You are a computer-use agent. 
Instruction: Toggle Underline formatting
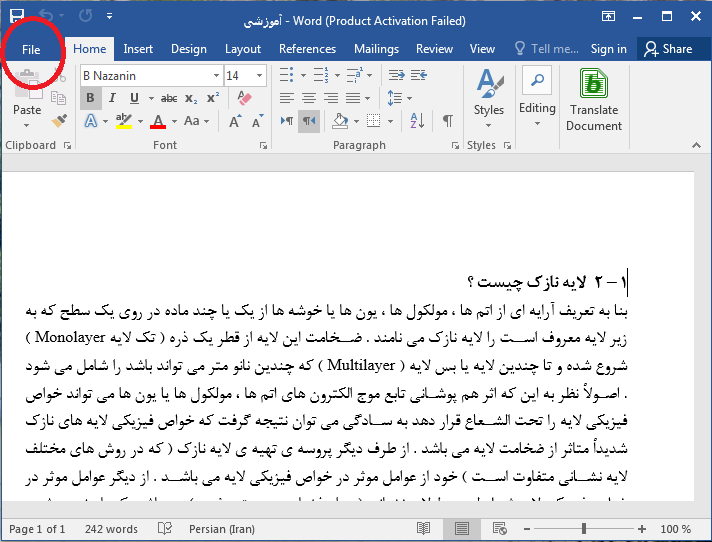[134, 98]
